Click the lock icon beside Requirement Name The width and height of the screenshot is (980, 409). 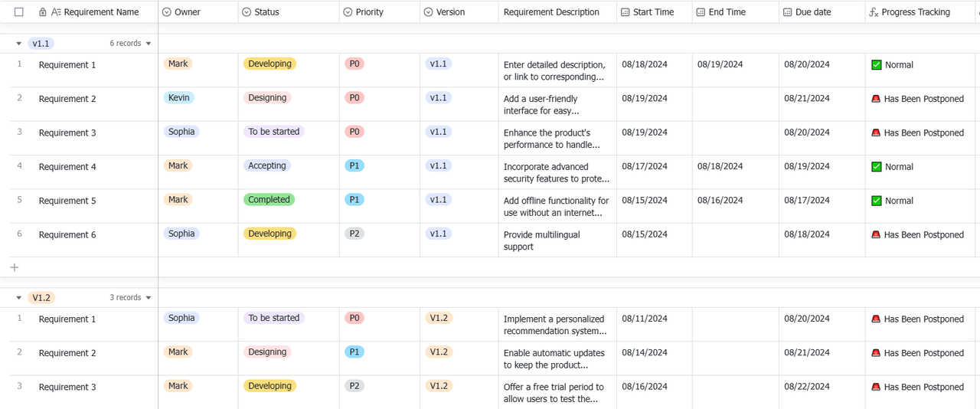[43, 12]
